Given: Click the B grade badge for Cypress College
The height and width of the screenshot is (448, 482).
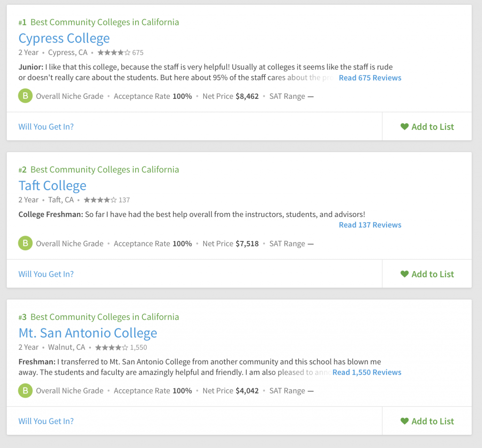Looking at the screenshot, I should coord(25,96).
